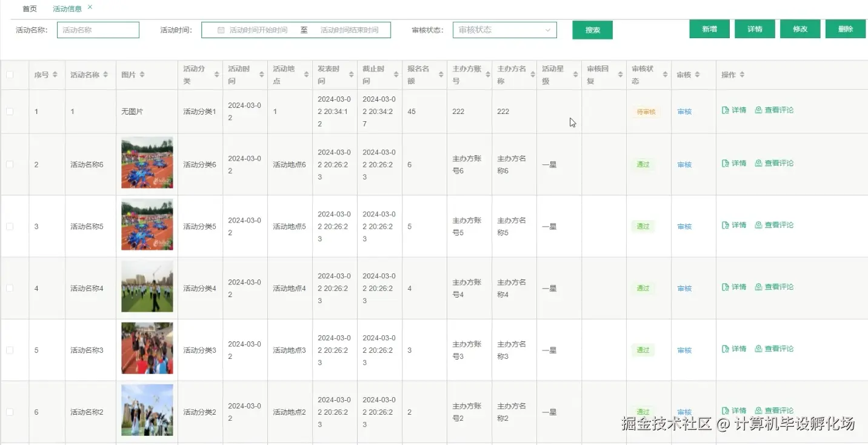
Task: Click the 审核 link in the 活动名称5 row
Action: click(684, 226)
